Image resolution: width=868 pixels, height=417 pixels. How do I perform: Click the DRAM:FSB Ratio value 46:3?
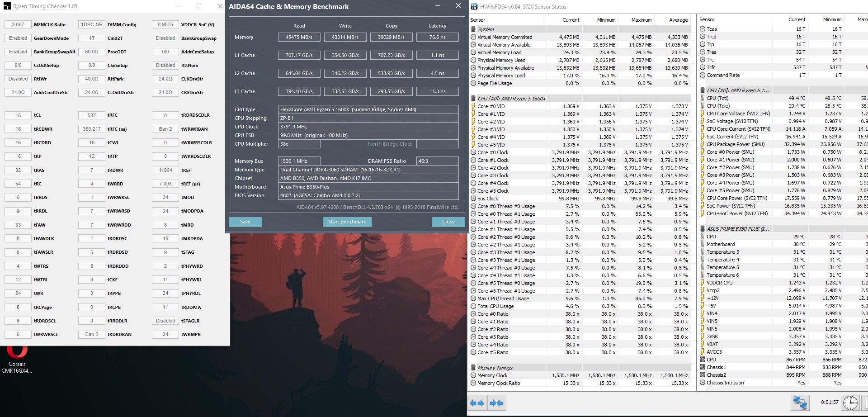(x=437, y=161)
